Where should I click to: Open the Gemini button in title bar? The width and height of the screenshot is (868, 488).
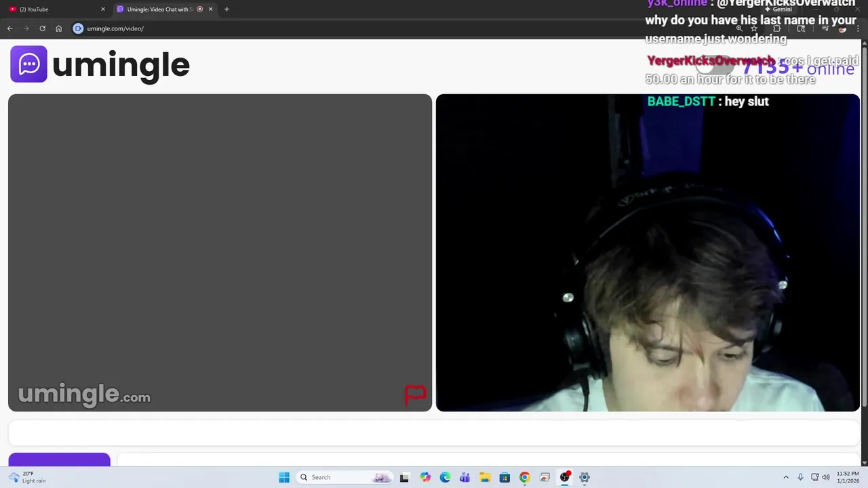pyautogui.click(x=778, y=9)
